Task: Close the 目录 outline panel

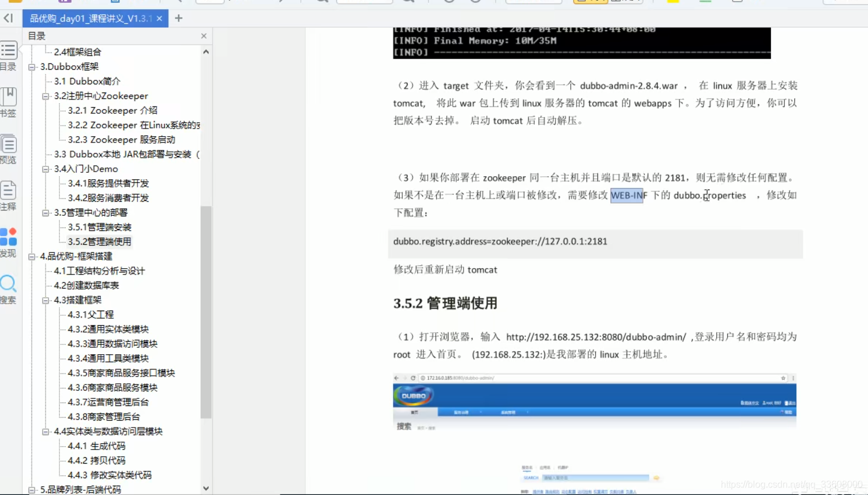Action: tap(204, 36)
